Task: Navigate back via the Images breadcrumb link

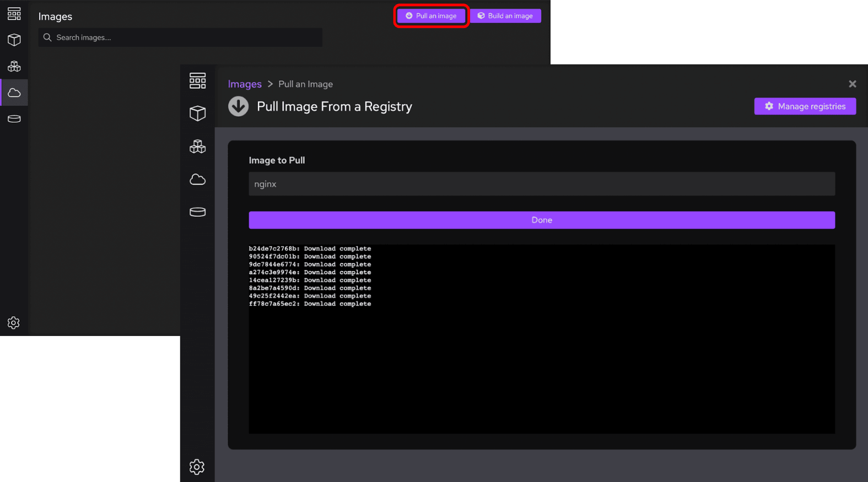Action: (x=245, y=84)
